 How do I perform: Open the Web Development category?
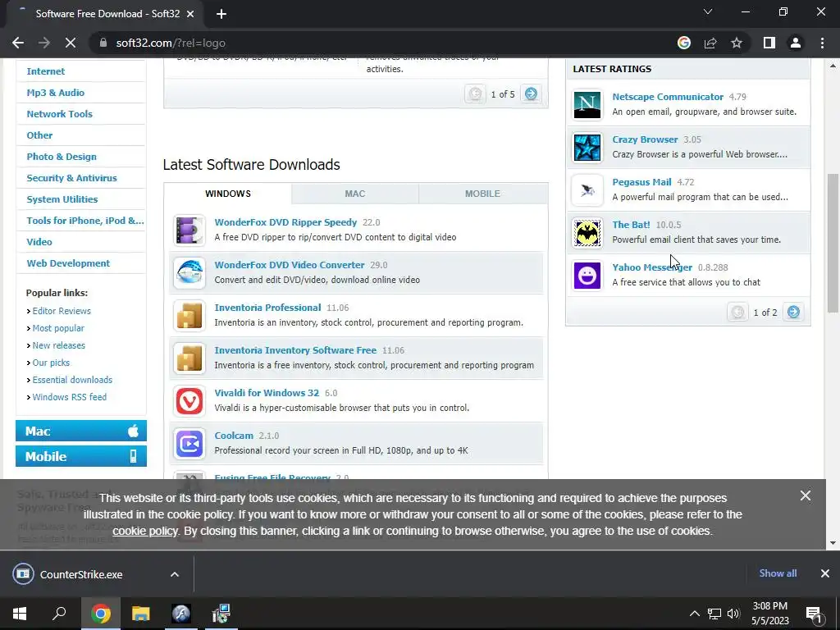pos(68,263)
